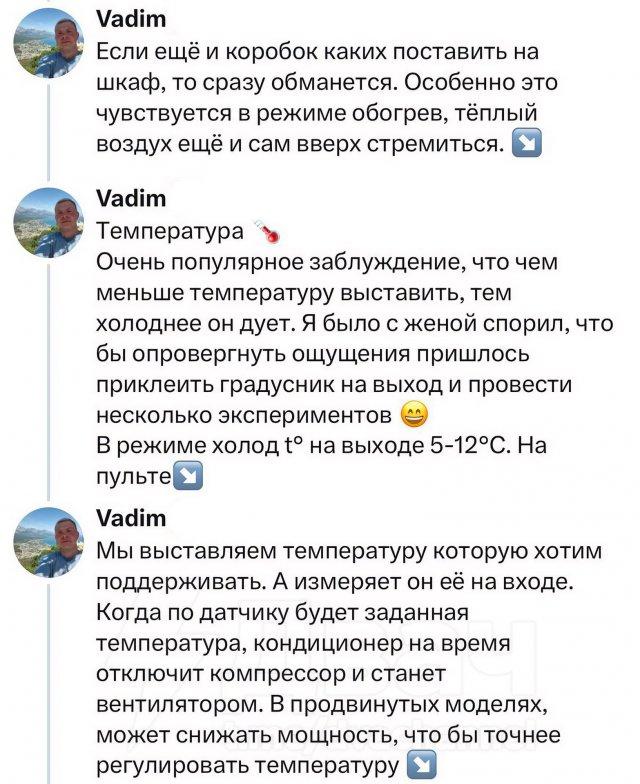Click the thread line between first and second avatars
640x784 pixels.
[48, 132]
